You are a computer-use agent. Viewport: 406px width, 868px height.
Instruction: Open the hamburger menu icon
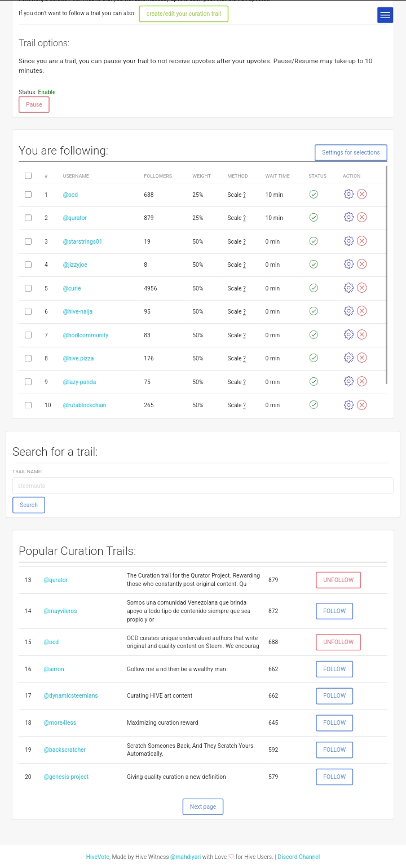385,15
